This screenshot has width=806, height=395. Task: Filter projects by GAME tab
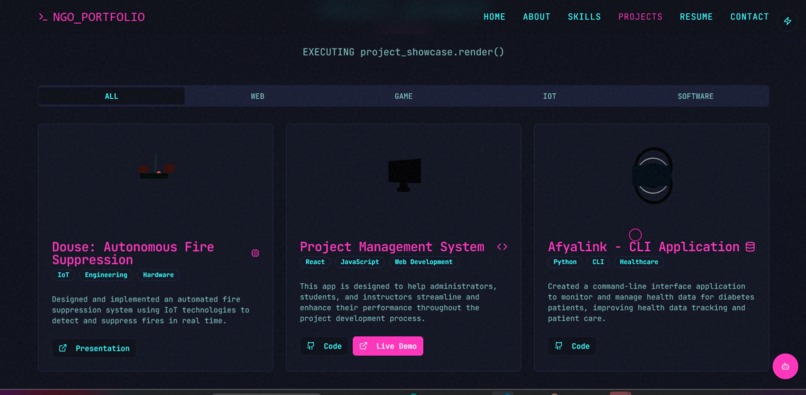404,96
